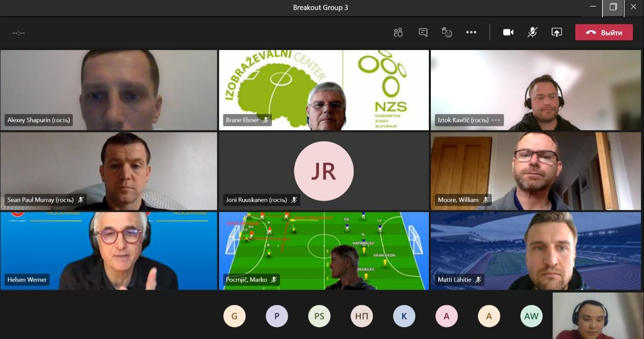The height and width of the screenshot is (339, 644).
Task: Select the PS participant avatar
Action: (x=319, y=317)
